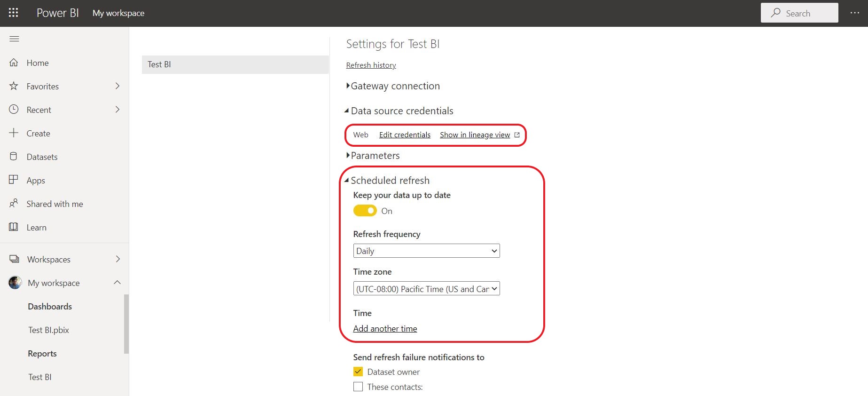This screenshot has height=396, width=868.
Task: Collapse the My workspace chevron
Action: tap(117, 282)
